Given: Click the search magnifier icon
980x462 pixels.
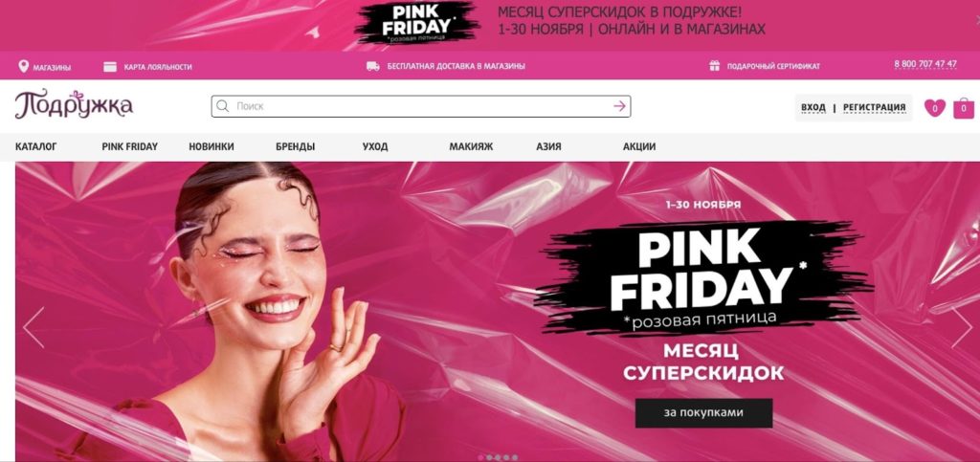Looking at the screenshot, I should (x=222, y=106).
